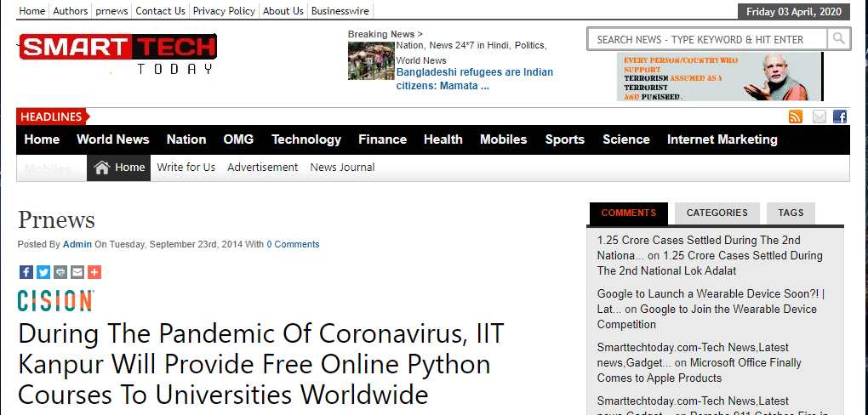This screenshot has width=868, height=415.
Task: Click the Headlines red label
Action: coord(53,117)
